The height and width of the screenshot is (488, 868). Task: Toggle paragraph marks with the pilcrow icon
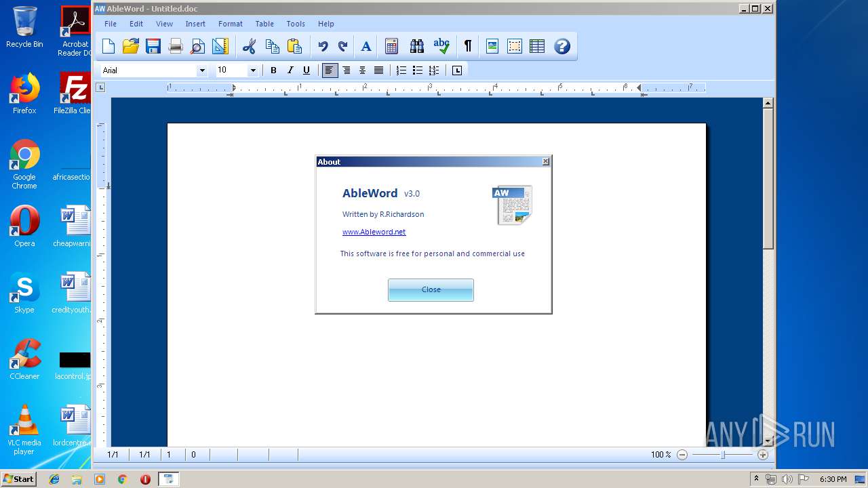pos(467,46)
